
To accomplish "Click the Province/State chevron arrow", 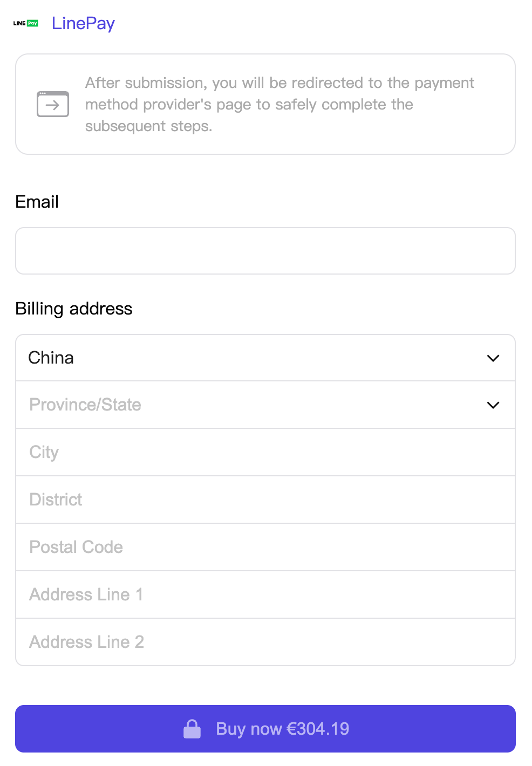I will coord(493,405).
